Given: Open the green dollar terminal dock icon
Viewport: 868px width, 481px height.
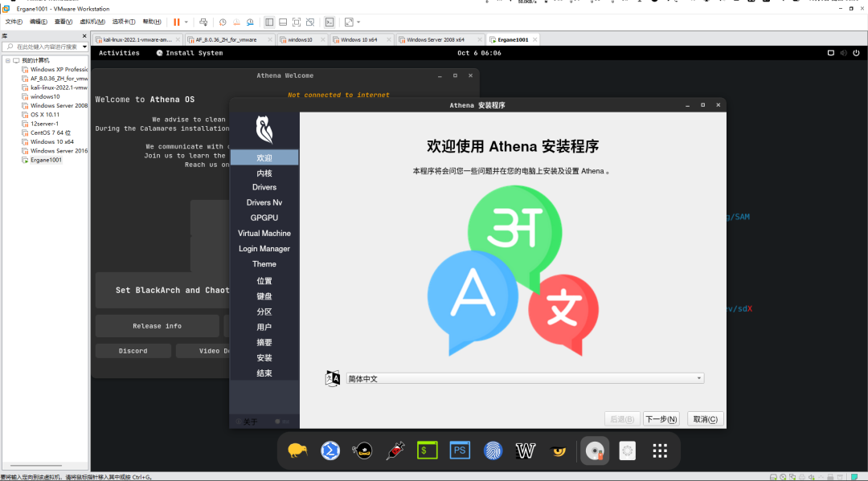Looking at the screenshot, I should click(428, 451).
